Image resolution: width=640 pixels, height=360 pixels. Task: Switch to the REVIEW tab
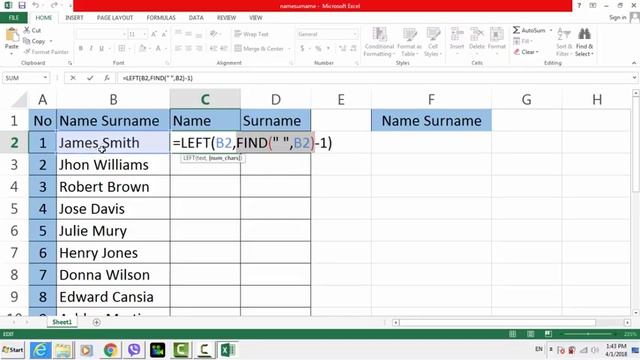coord(226,18)
